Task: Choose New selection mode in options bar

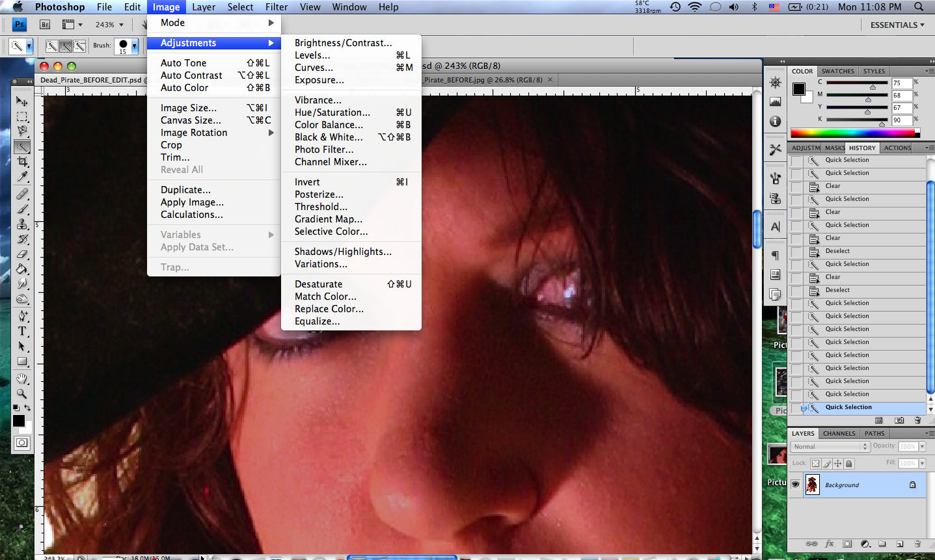Action: (x=51, y=46)
